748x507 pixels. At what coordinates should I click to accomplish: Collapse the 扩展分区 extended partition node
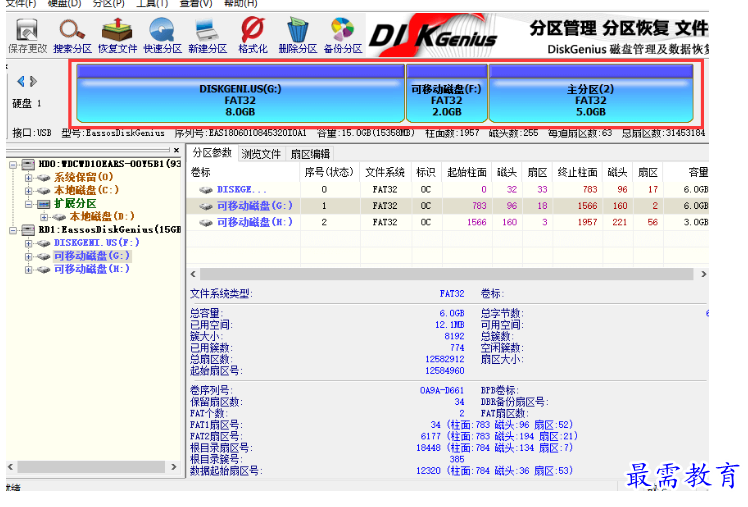point(29,203)
